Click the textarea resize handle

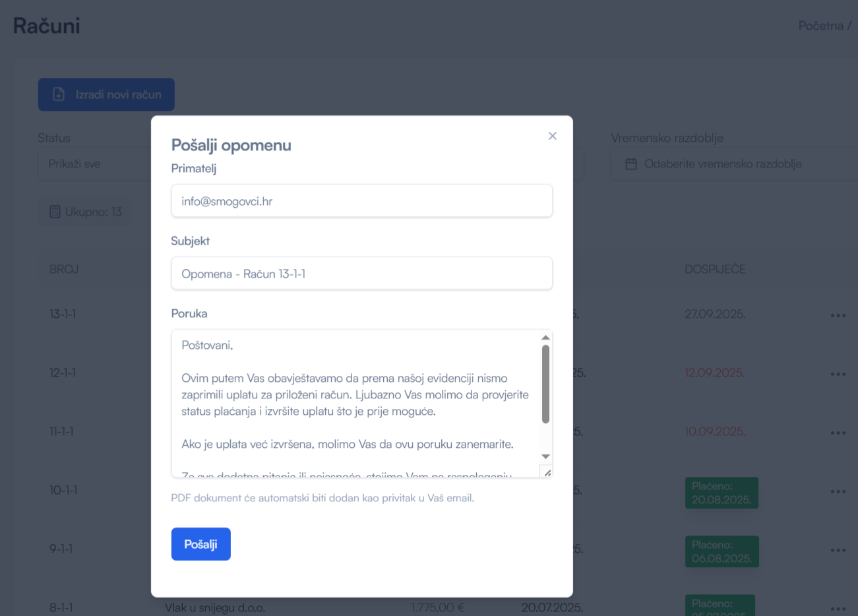547,472
